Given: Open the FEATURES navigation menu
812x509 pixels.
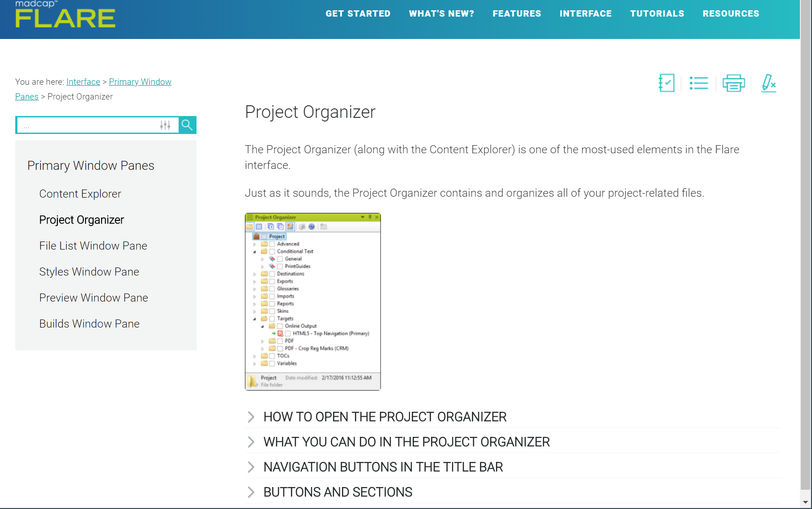Looking at the screenshot, I should [517, 13].
